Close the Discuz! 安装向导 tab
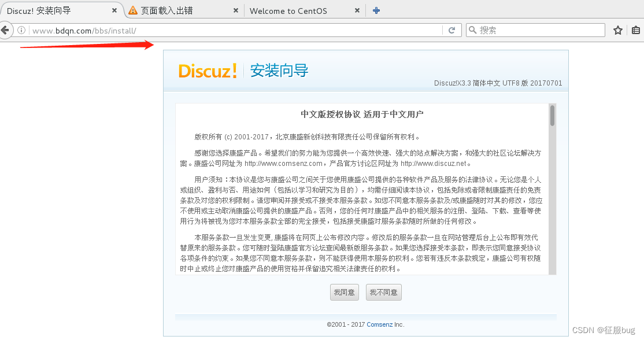Image resolution: width=644 pixels, height=340 pixels. 114,10
